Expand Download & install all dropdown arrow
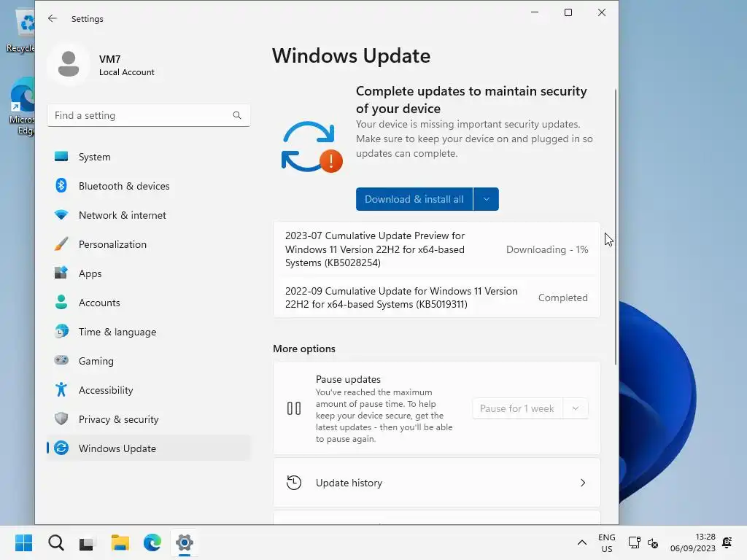747x560 pixels. [487, 199]
